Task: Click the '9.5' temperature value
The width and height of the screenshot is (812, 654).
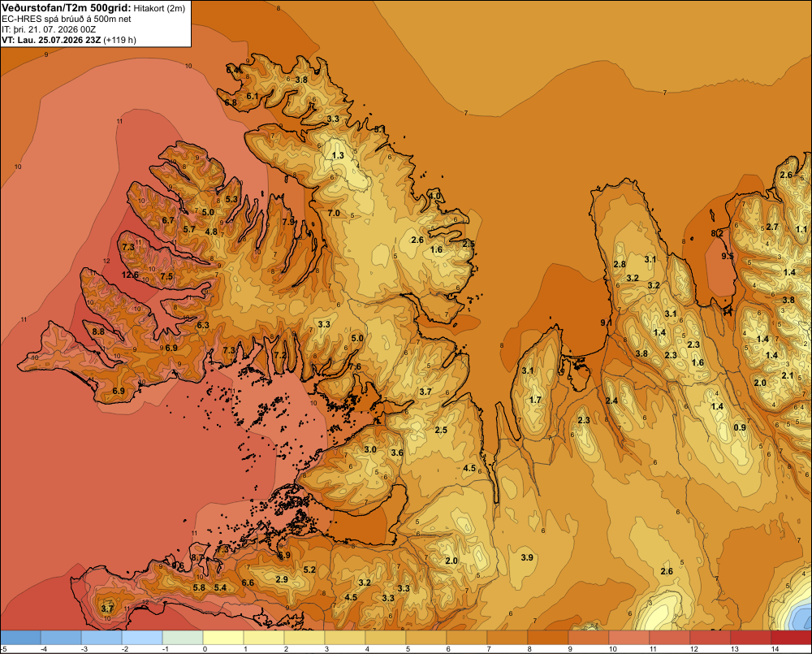Action: pyautogui.click(x=727, y=256)
